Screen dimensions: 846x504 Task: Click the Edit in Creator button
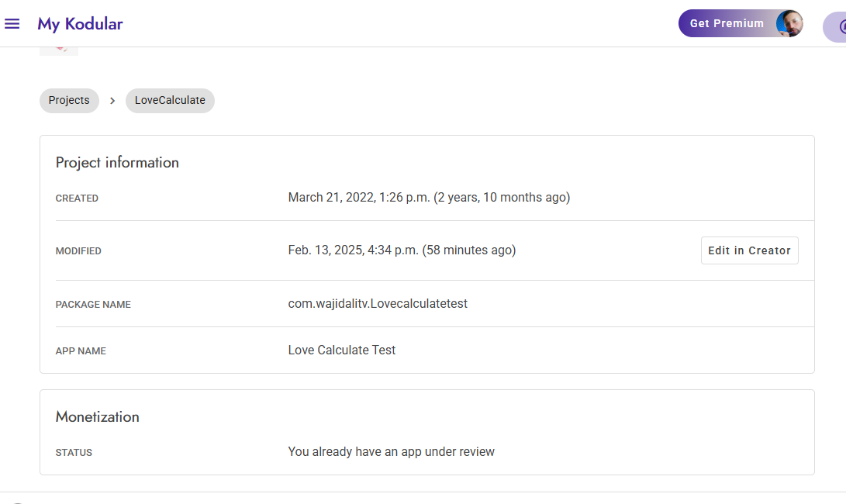click(749, 250)
